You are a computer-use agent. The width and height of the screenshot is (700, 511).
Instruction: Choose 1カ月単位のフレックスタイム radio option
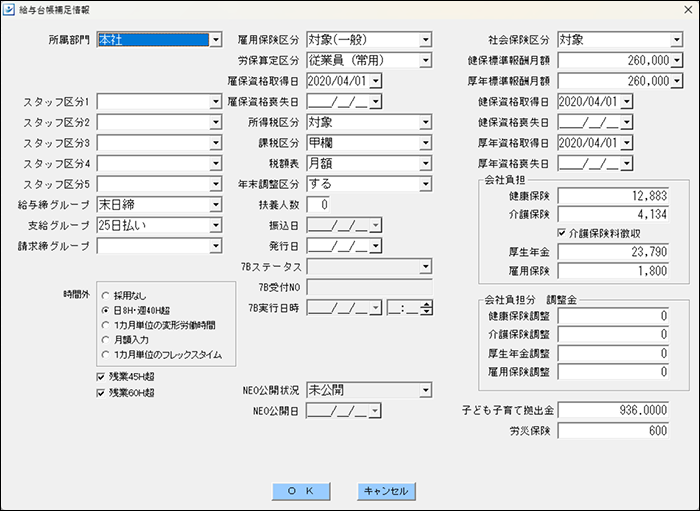coord(105,355)
